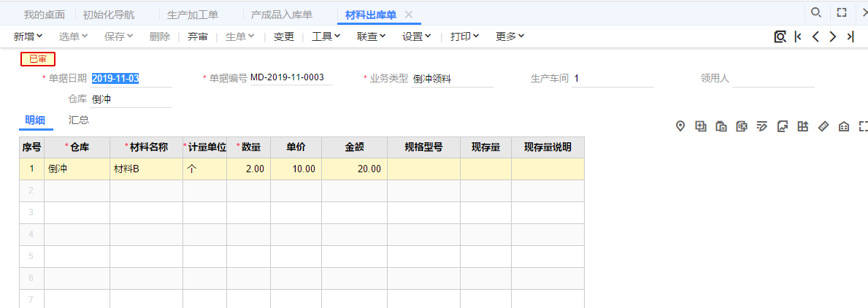Image resolution: width=868 pixels, height=308 pixels.
Task: Switch to the 汇总 tab
Action: tap(79, 120)
